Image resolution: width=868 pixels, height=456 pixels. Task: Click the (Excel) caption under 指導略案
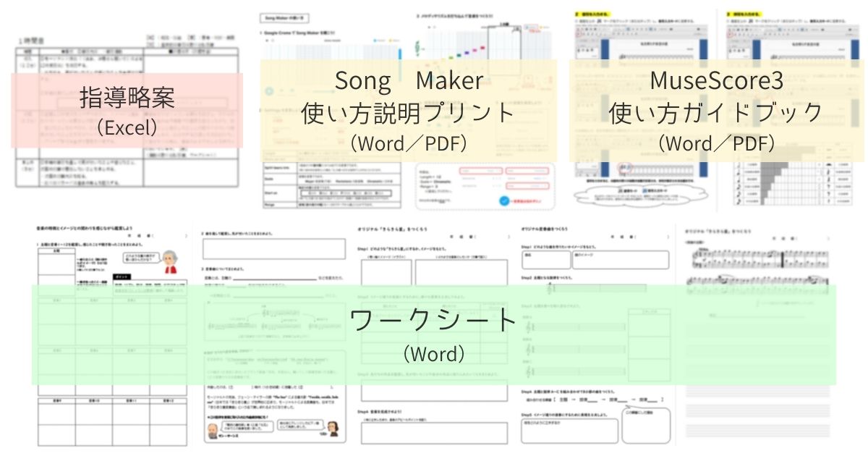127,128
